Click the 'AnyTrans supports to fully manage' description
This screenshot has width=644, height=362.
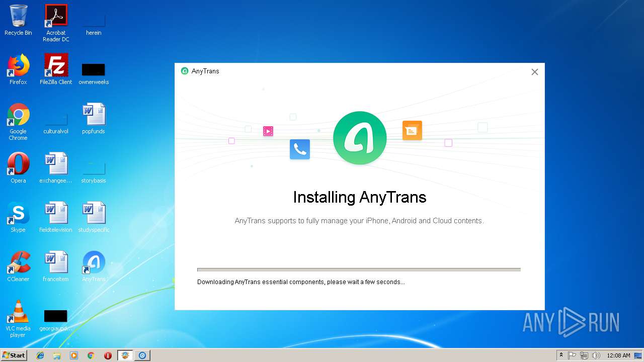tap(359, 221)
